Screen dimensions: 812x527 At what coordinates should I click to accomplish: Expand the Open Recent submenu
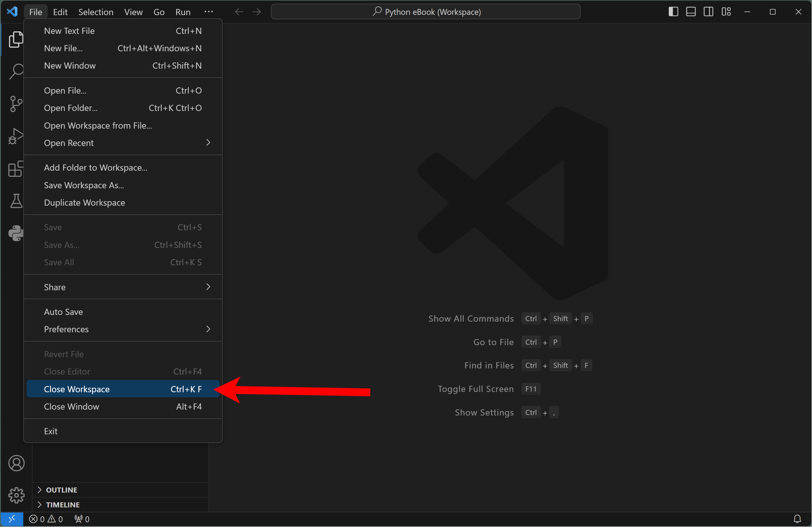[x=123, y=143]
